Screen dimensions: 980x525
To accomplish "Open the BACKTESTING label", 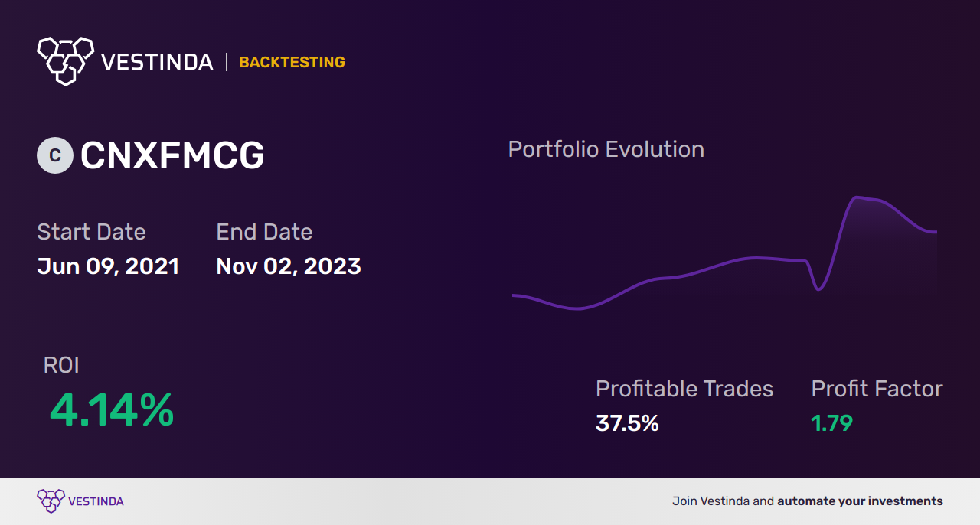I will pyautogui.click(x=292, y=62).
